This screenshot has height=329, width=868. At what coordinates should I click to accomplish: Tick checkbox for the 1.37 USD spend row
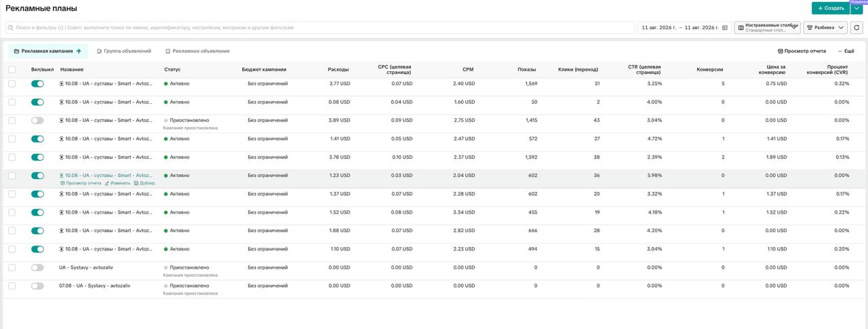click(x=12, y=193)
